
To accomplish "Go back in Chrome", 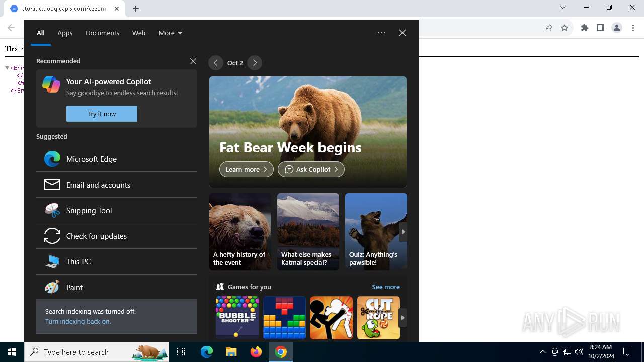I will click(x=11, y=28).
